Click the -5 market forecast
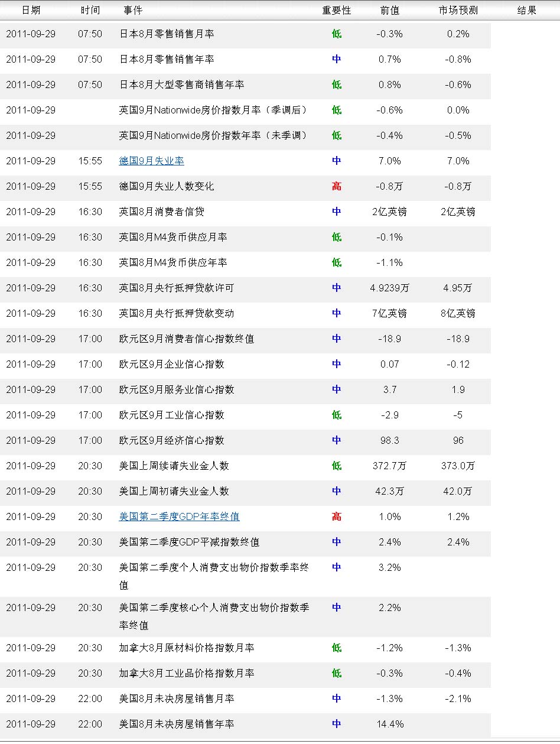The image size is (560, 744). 458,415
